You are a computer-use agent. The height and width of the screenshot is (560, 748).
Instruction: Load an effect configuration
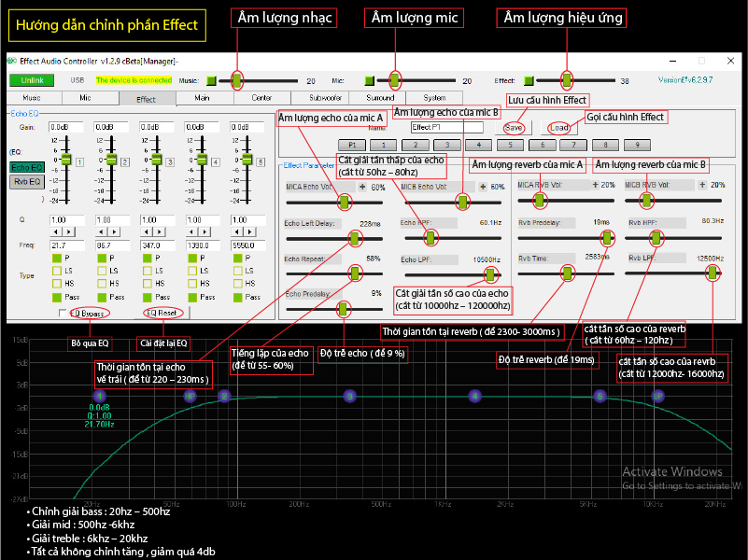click(558, 128)
